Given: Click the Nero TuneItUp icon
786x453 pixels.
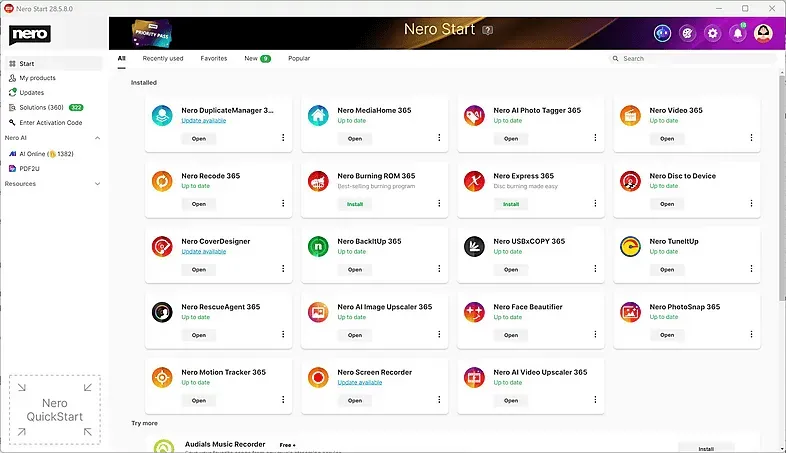Looking at the screenshot, I should (630, 247).
